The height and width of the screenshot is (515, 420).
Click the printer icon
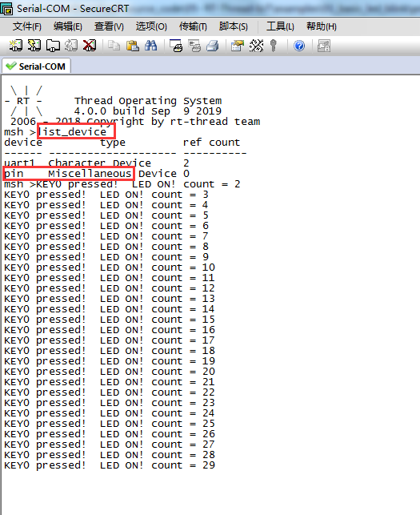tap(213, 46)
